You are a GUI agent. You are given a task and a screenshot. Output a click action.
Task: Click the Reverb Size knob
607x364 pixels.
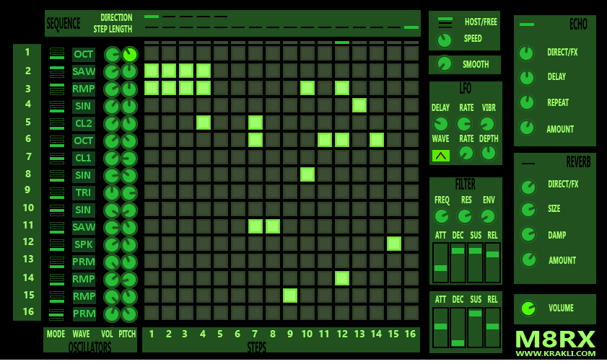tap(528, 210)
